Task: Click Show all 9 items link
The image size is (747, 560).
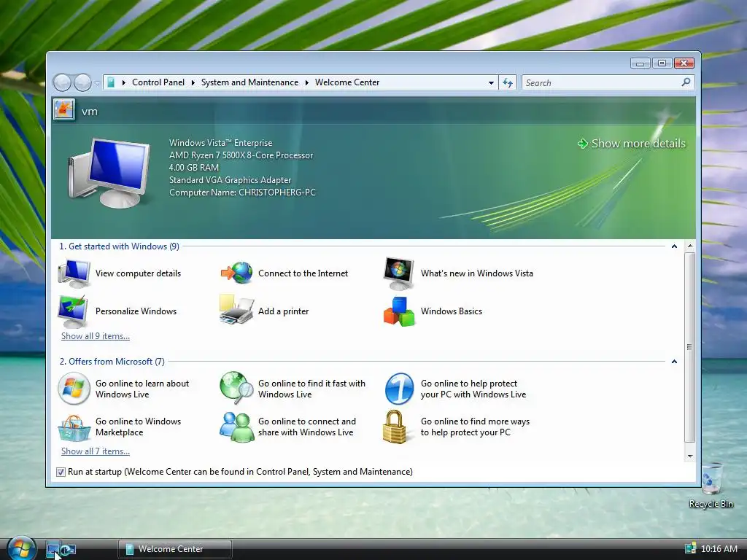Action: pos(96,336)
